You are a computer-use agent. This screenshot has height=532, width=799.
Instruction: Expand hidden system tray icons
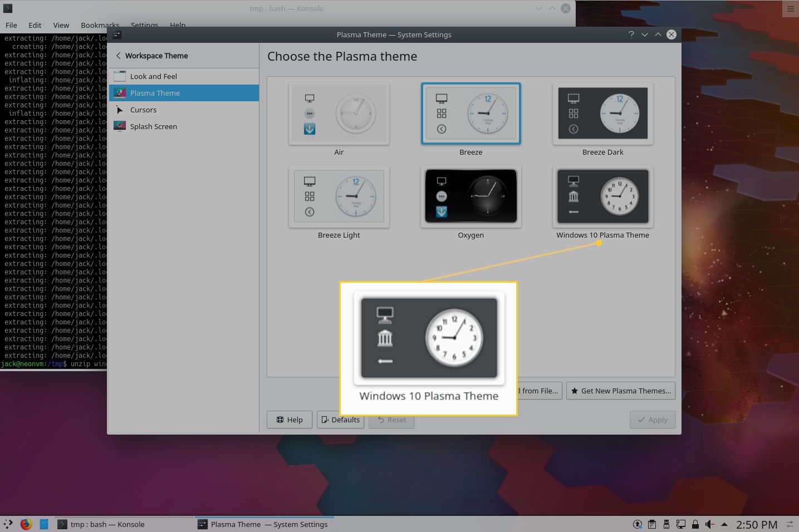(x=724, y=524)
